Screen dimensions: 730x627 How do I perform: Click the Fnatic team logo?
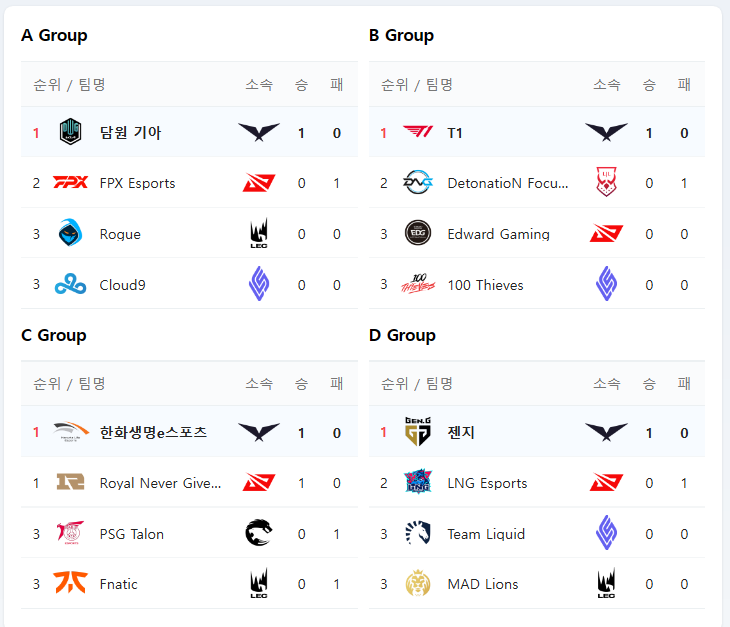click(x=70, y=584)
